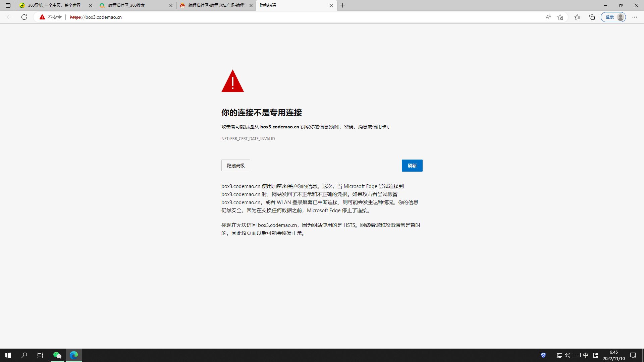Click the blue 刷新 button

pyautogui.click(x=412, y=166)
